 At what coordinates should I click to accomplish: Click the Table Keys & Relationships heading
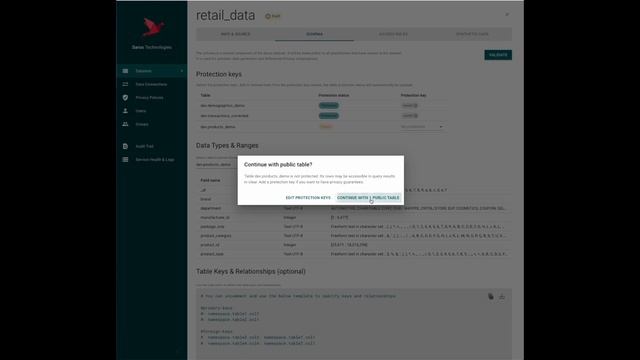point(251,271)
